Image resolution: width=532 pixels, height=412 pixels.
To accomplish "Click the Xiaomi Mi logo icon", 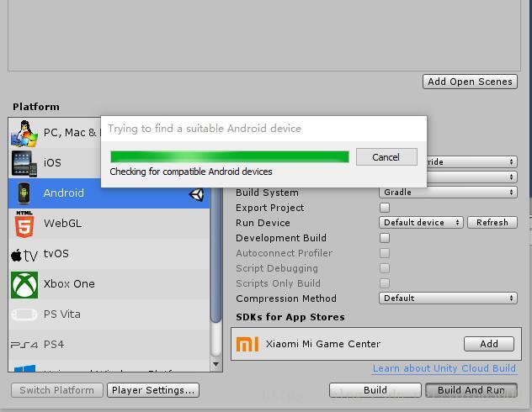I will tap(247, 344).
